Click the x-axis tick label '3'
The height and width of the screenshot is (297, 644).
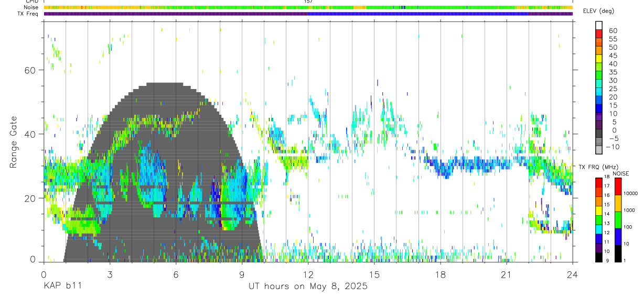(110, 274)
